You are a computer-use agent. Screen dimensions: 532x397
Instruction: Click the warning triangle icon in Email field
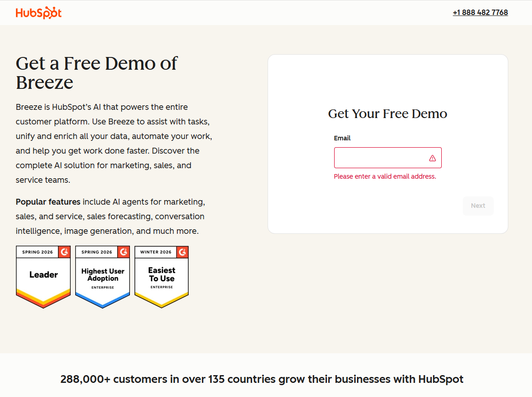click(x=433, y=158)
